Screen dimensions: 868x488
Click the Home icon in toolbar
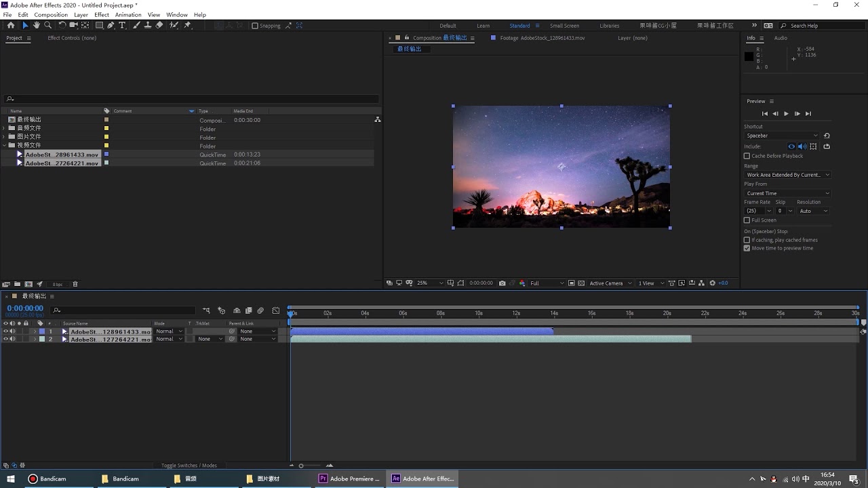[x=11, y=25]
